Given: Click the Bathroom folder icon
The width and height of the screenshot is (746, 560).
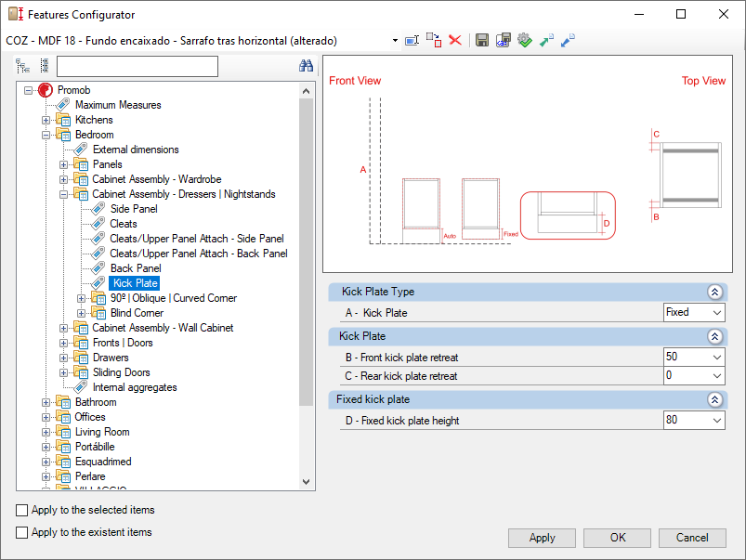Looking at the screenshot, I should [x=63, y=402].
